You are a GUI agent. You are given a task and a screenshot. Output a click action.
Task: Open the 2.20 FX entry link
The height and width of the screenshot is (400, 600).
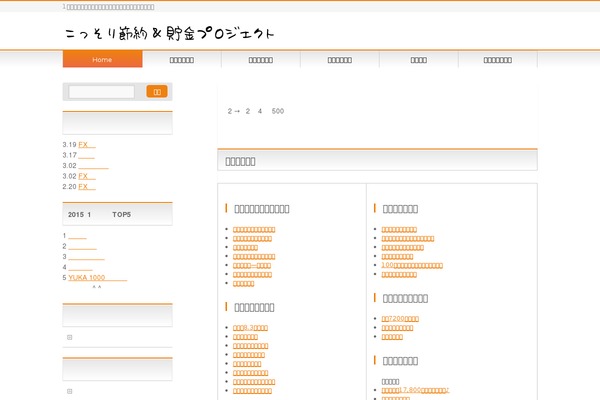87,187
